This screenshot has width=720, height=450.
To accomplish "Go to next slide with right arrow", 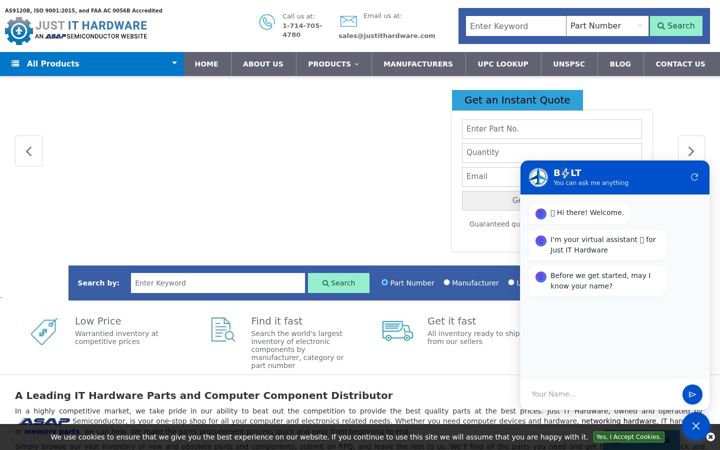I will point(691,151).
